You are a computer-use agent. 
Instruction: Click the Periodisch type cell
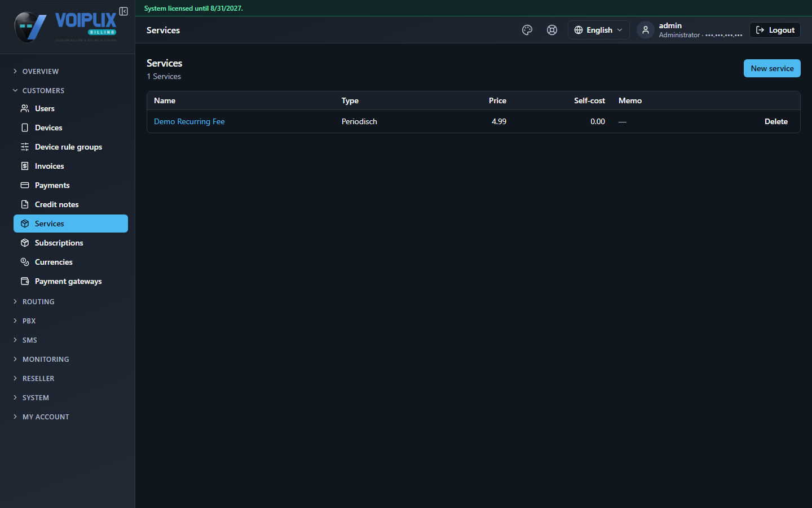click(x=359, y=121)
